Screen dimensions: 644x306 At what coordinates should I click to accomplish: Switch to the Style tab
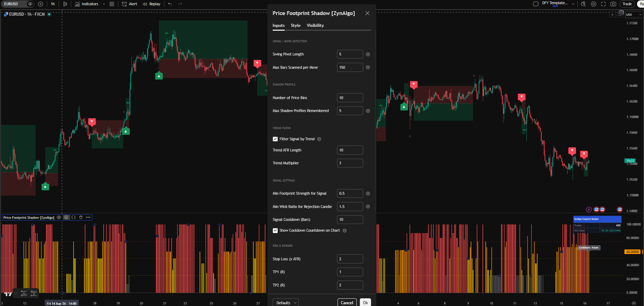pos(295,25)
